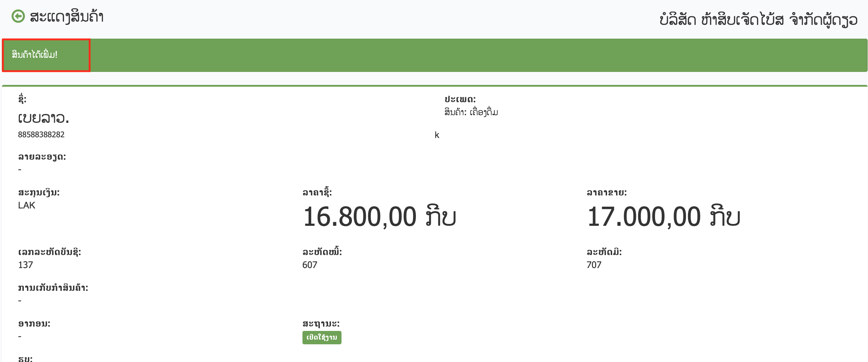Click the ລາຍລະອຽດ: label
Viewport: 868px width, 362px height.
[x=42, y=157]
